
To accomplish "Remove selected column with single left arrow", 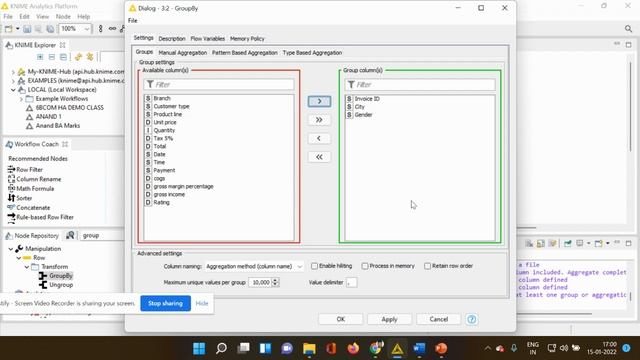I will [319, 138].
